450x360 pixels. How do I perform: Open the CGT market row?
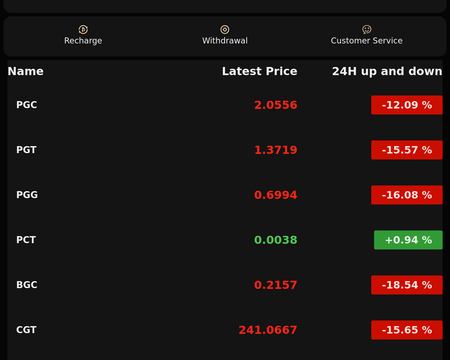[x=225, y=330]
